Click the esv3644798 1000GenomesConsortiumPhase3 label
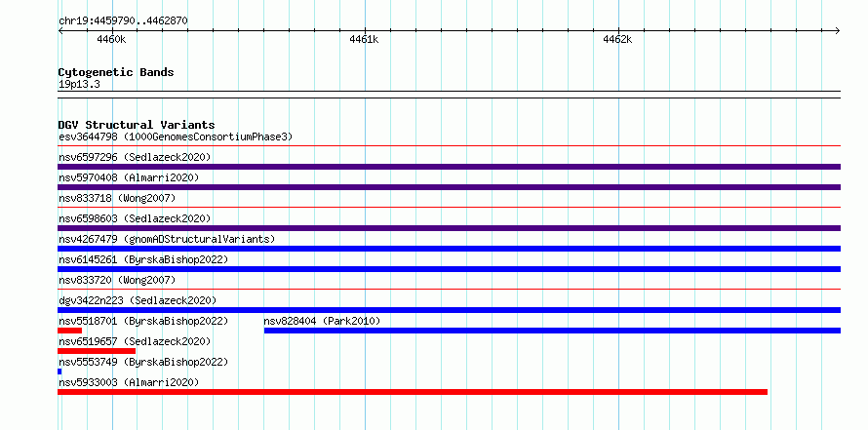 click(176, 137)
